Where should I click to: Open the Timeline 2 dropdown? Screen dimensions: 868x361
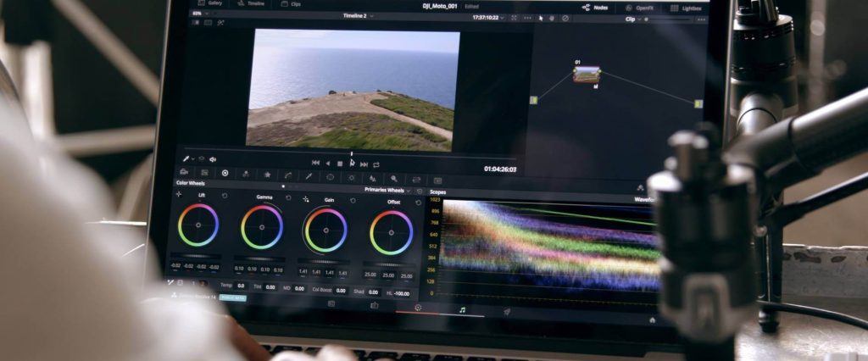pos(359,16)
